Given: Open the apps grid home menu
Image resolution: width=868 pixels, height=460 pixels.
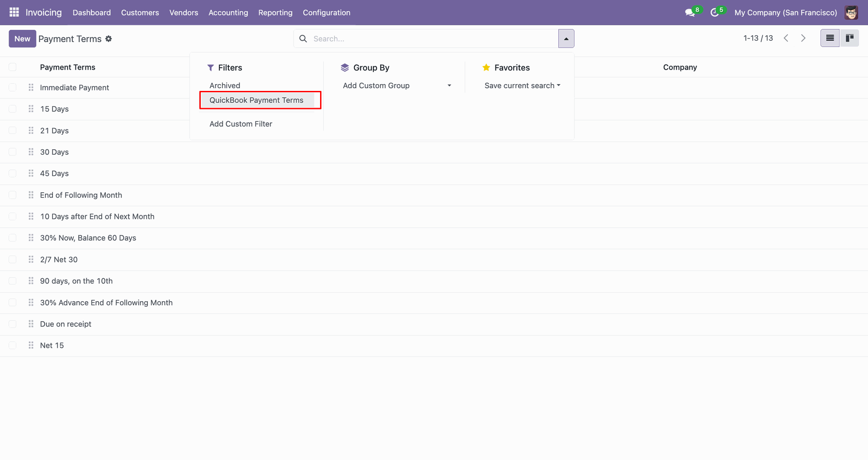Looking at the screenshot, I should (x=14, y=12).
